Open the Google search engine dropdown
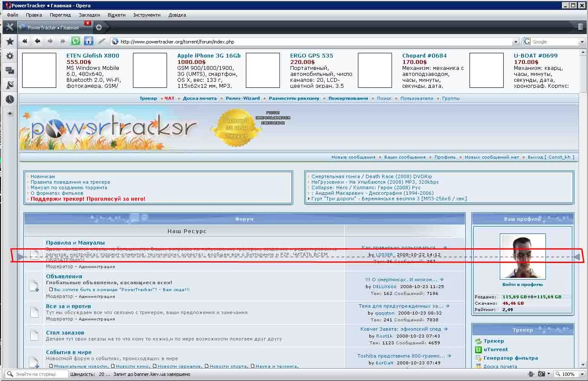Viewport: 588px width, 381px height. [582, 42]
